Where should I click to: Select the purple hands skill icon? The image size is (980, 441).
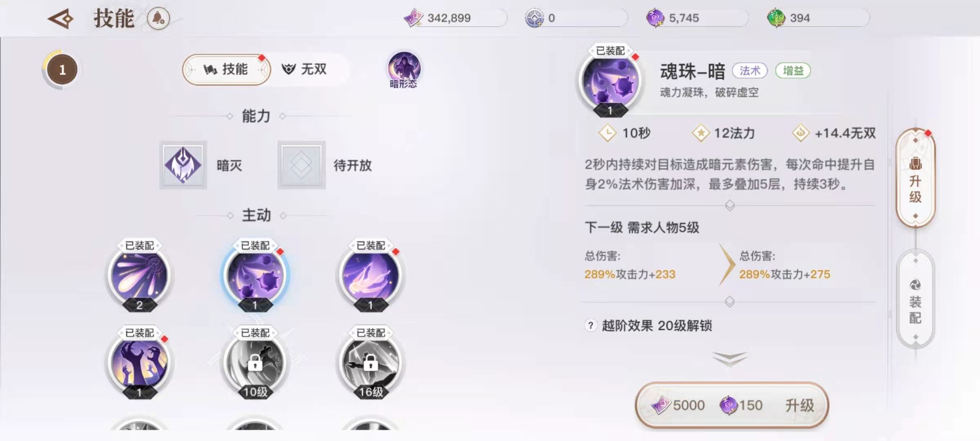point(139,363)
